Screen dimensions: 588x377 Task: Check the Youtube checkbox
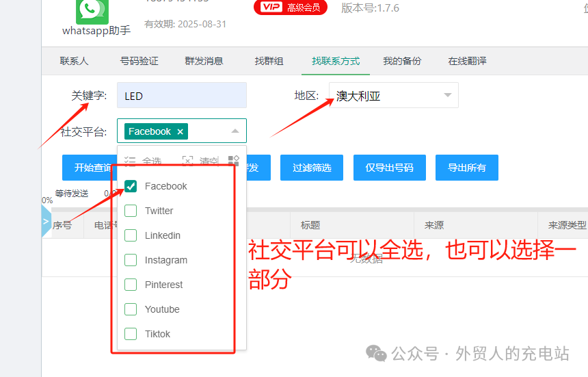pos(131,309)
